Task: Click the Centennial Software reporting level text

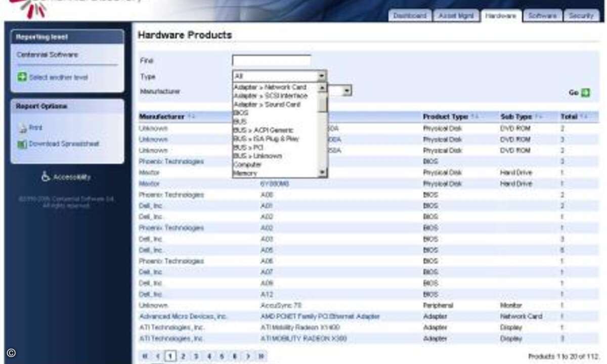Action: click(x=48, y=55)
